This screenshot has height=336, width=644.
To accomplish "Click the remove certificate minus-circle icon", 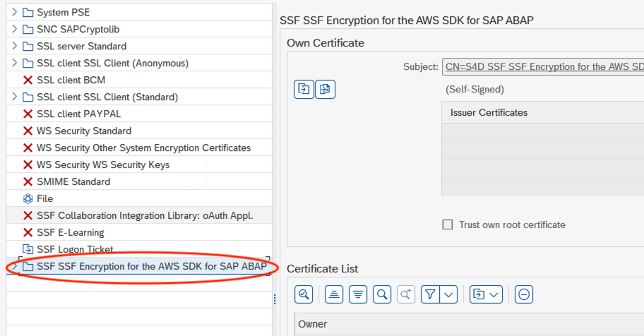I will tap(524, 294).
